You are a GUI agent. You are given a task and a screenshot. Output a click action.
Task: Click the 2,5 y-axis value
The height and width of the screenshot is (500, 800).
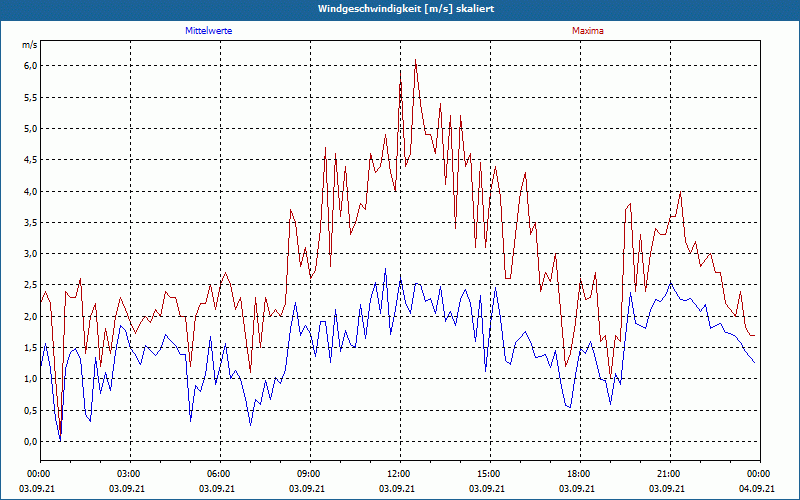pos(31,285)
